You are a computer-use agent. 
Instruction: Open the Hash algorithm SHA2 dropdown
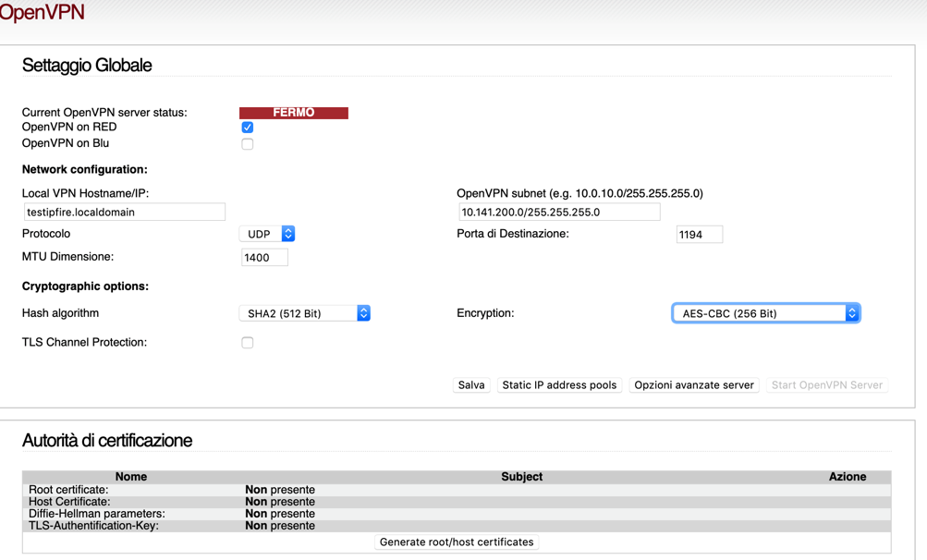tap(304, 313)
